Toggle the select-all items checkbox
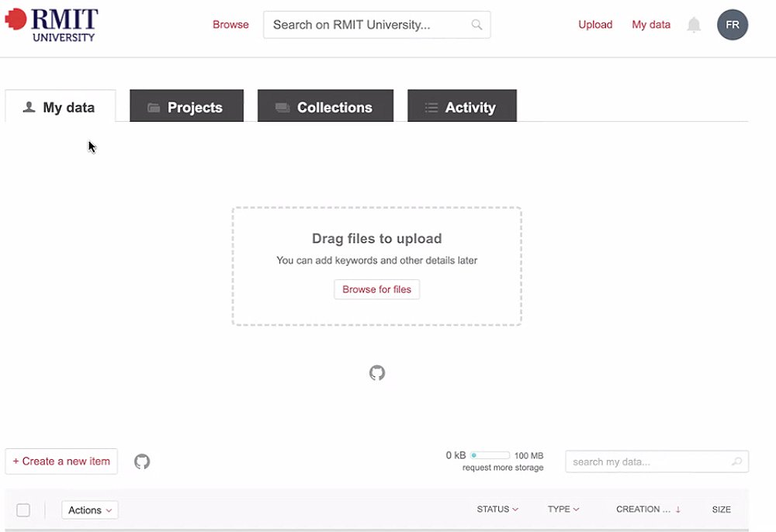The width and height of the screenshot is (776, 532). (23, 510)
